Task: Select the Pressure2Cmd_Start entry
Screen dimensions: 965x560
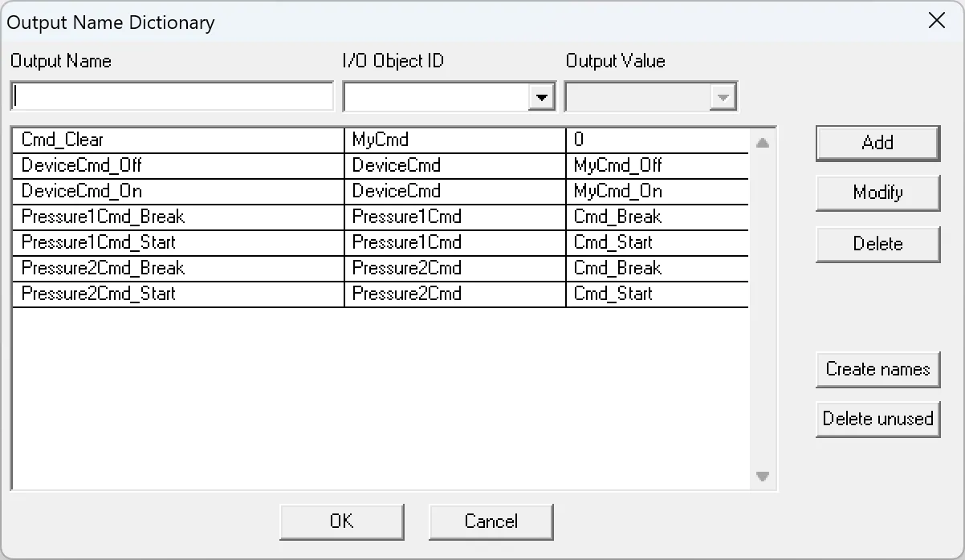Action: [177, 294]
